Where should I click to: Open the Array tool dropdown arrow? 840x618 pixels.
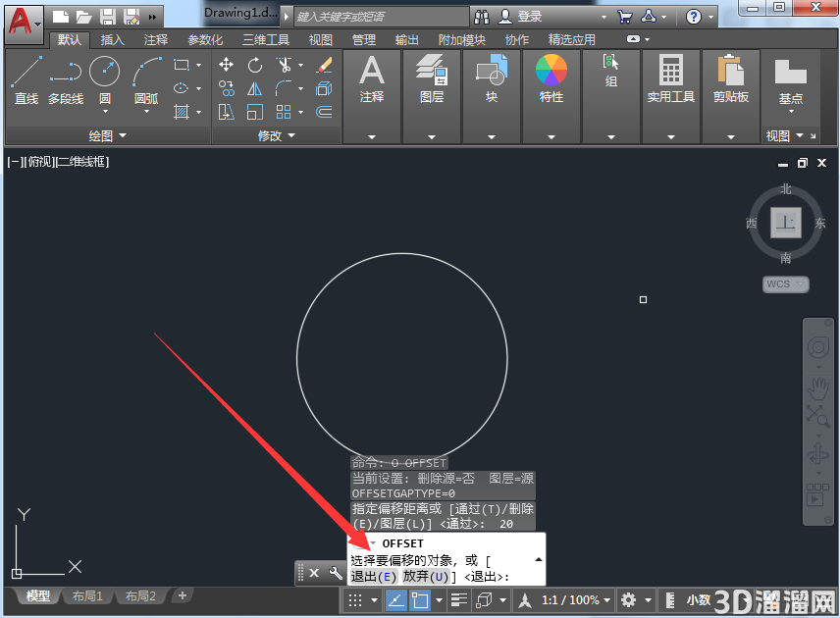tap(300, 113)
